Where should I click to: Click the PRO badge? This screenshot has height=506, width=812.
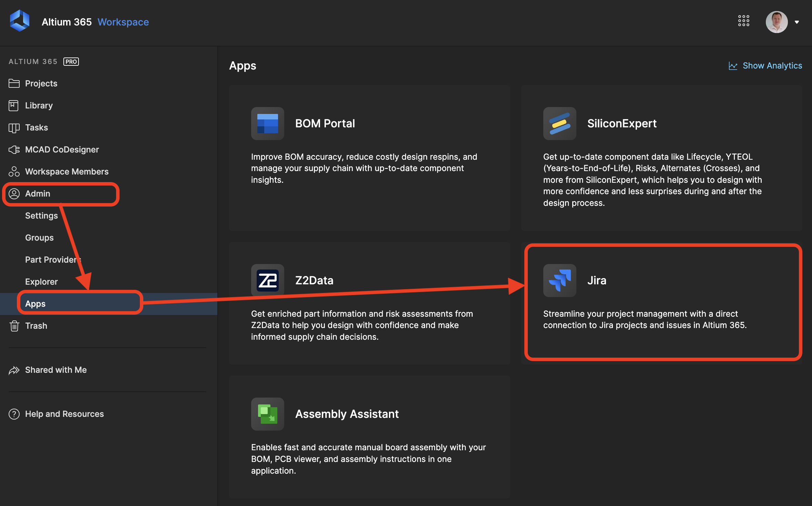(71, 62)
